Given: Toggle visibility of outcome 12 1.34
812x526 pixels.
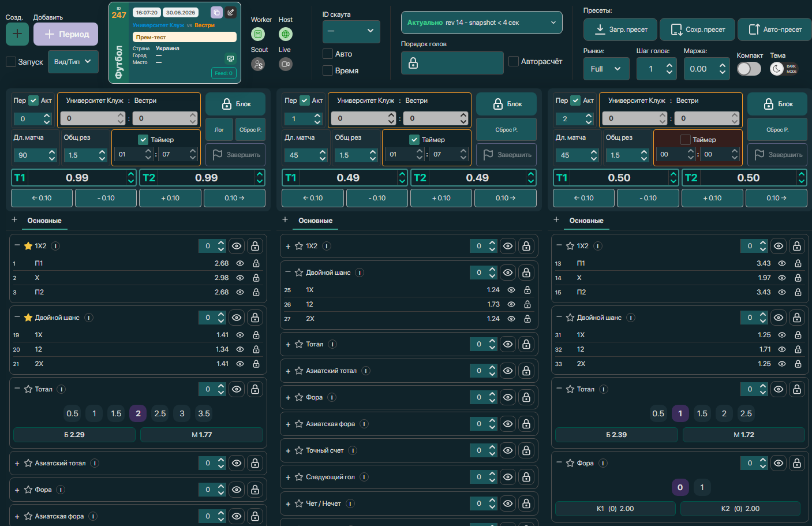Looking at the screenshot, I should click(x=240, y=349).
